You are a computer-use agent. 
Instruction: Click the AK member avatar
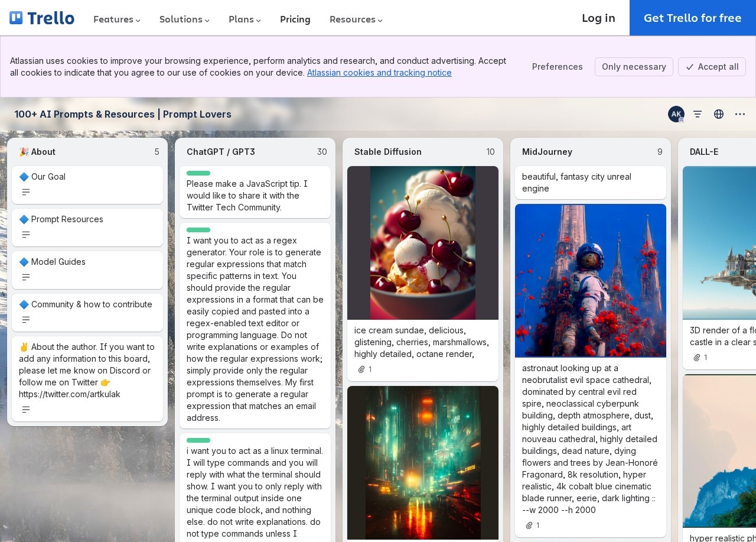click(x=676, y=114)
